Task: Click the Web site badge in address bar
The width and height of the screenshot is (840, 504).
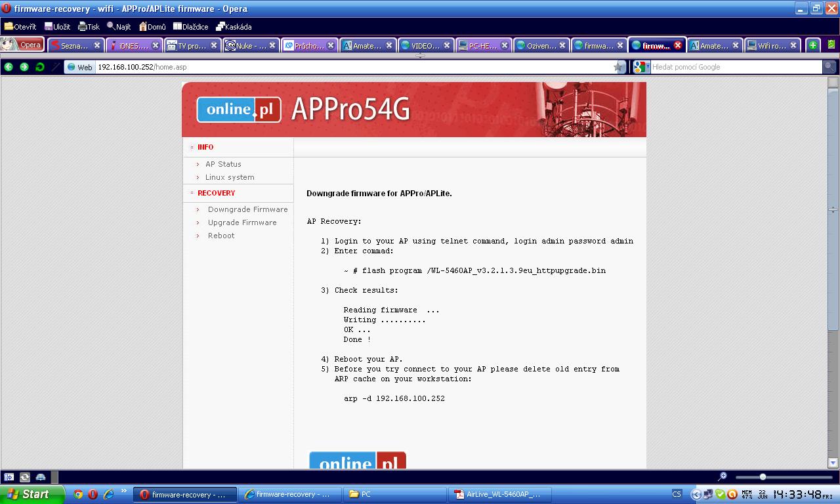Action: point(79,67)
